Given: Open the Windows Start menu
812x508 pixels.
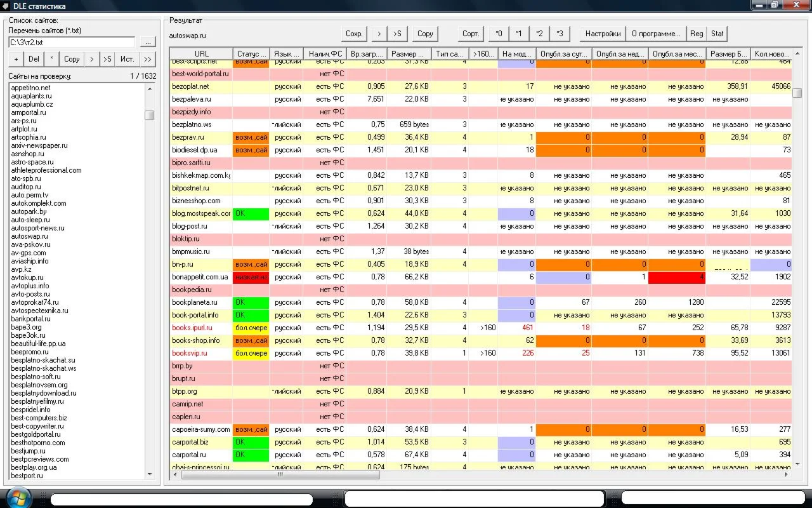Looking at the screenshot, I should 17,497.
